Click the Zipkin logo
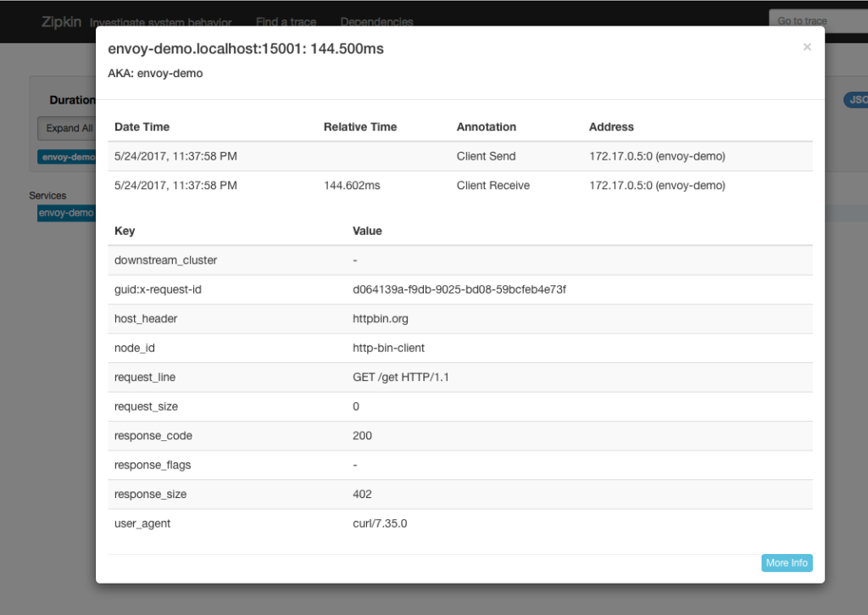868x615 pixels. [60, 21]
